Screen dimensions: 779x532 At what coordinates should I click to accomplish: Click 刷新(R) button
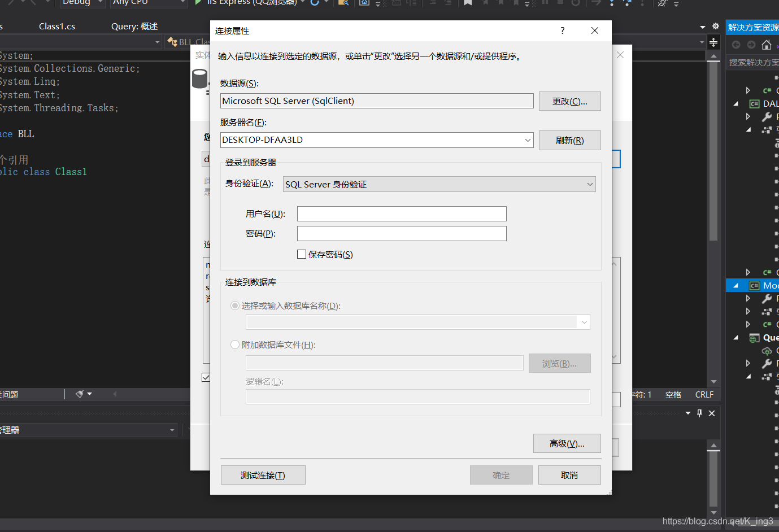569,140
